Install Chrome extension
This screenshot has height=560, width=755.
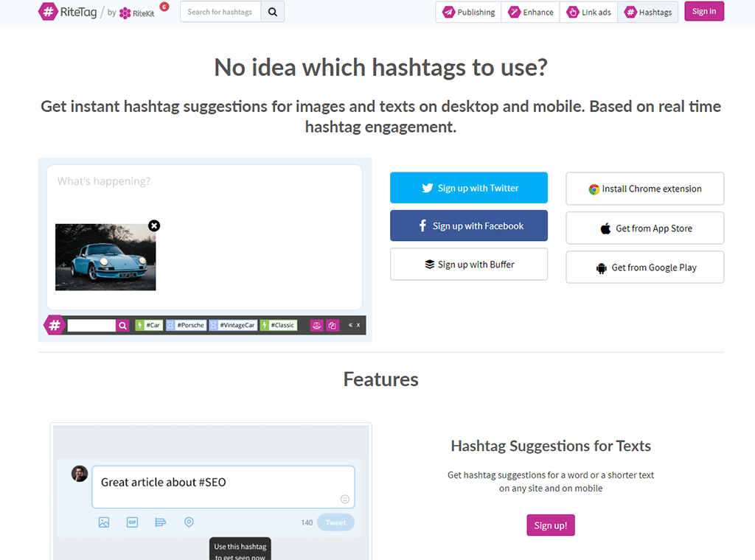click(644, 189)
